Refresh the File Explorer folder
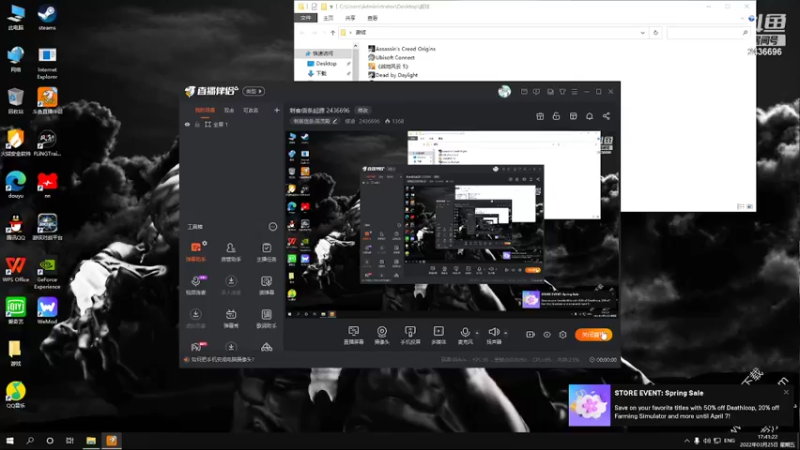This screenshot has height=450, width=800. [x=656, y=33]
